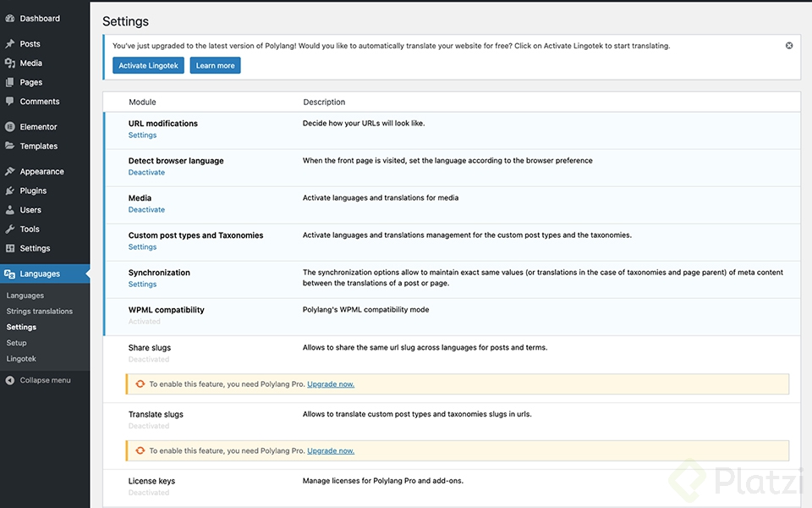Click the Pro upgrade icon under Share slugs
Screen dimensions: 812x508
click(140, 384)
